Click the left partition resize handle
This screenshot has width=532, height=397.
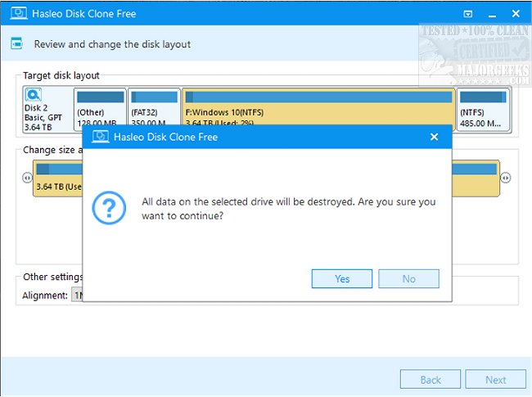[27, 178]
